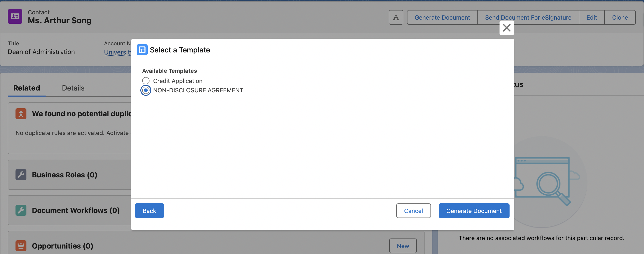Click Generate Document in page header
Viewport: 644px width, 254px height.
[442, 18]
